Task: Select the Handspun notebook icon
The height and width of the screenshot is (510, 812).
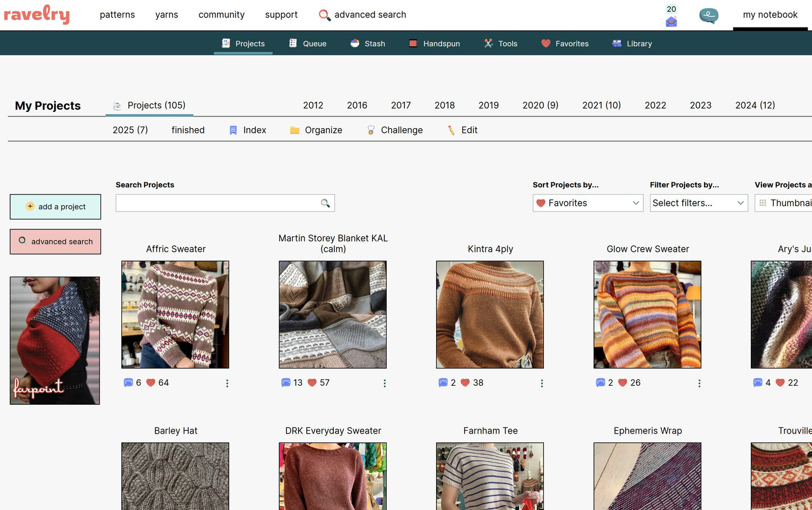Action: (413, 43)
